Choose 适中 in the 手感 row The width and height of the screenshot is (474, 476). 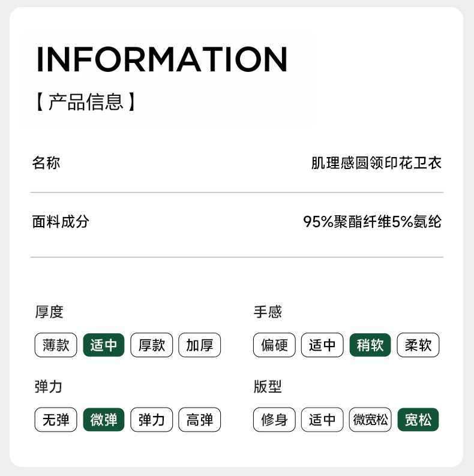tap(322, 345)
